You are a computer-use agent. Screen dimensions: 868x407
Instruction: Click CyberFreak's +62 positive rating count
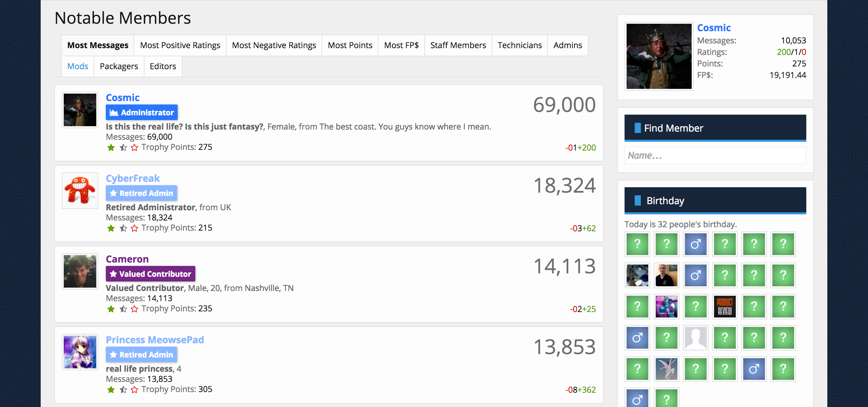point(589,229)
